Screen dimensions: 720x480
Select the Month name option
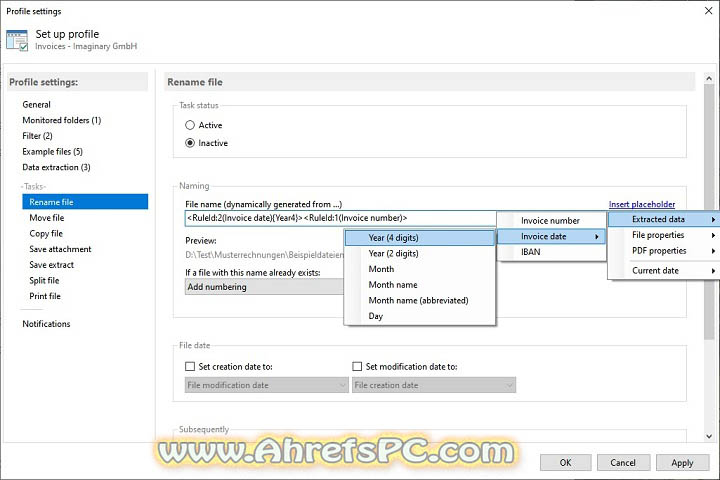(x=420, y=284)
